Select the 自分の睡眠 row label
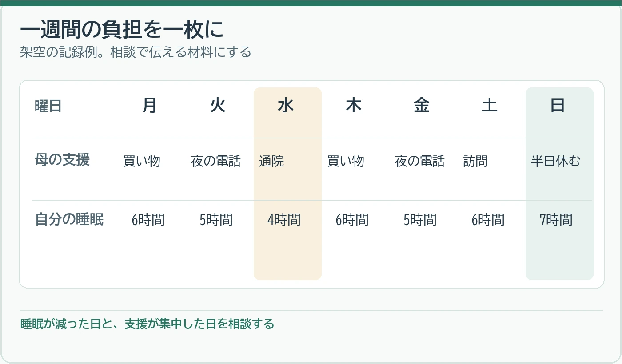The width and height of the screenshot is (622, 364). coord(69,219)
